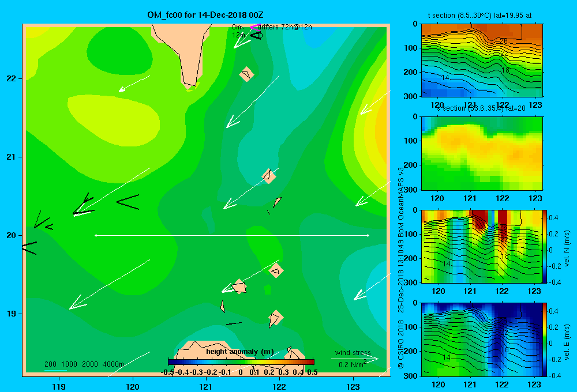This screenshot has height=392, width=577.
Task: Open the temperature section panel
Action: [482, 60]
